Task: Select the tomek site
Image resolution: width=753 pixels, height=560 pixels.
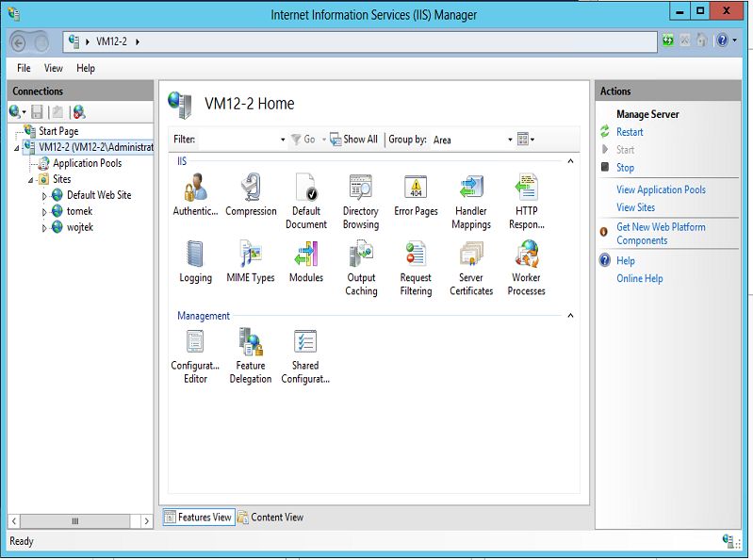Action: click(x=79, y=211)
